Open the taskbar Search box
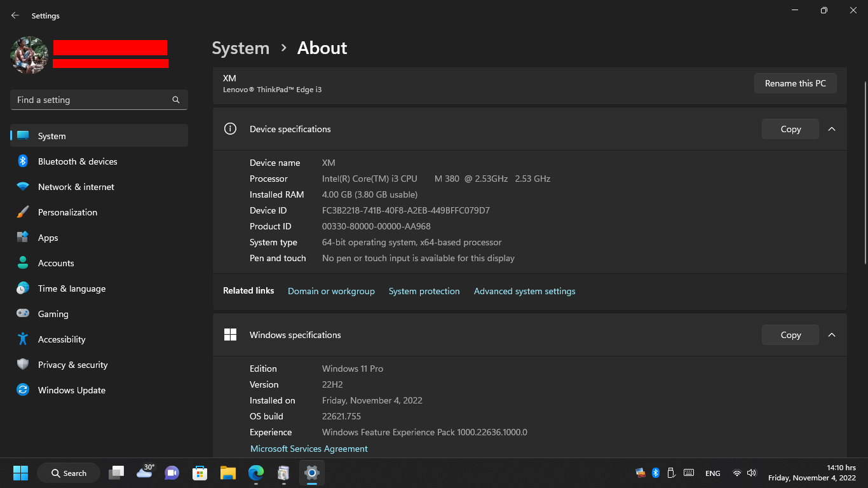Viewport: 868px width, 488px height. [x=69, y=473]
